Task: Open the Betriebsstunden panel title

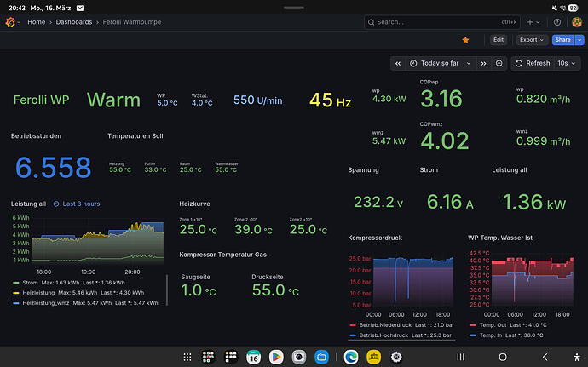Action: click(36, 136)
